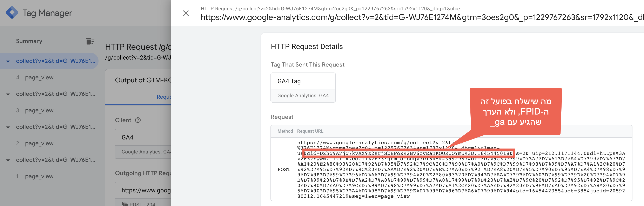Click the Tag Manager logo icon
The width and height of the screenshot is (644, 206).
12,13
